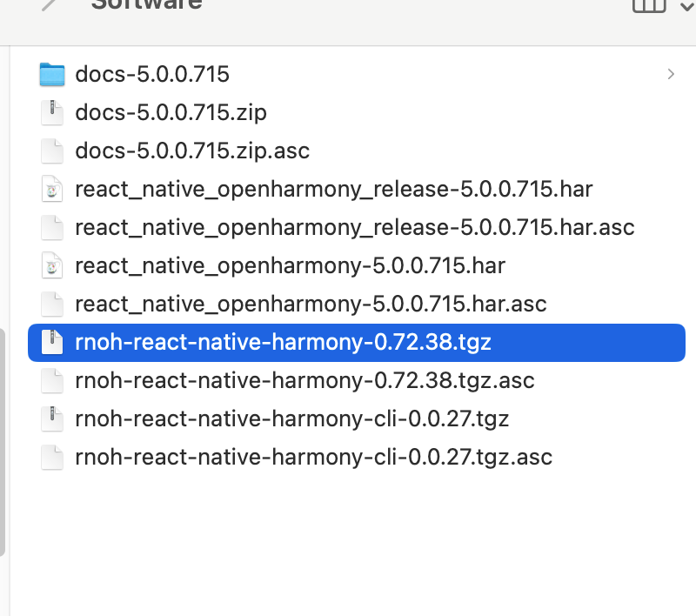This screenshot has width=696, height=616.
Task: Select the docs-5.0.0.715.zip.asc file name
Action: 192,151
